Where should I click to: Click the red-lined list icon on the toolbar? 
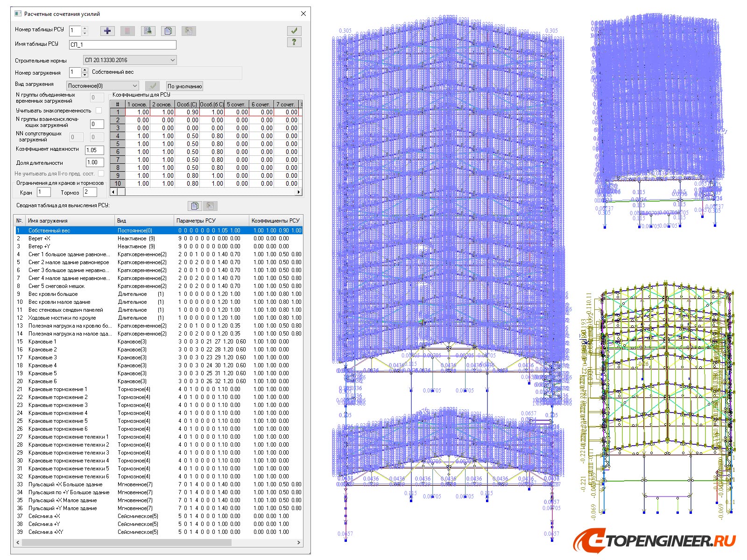(128, 31)
